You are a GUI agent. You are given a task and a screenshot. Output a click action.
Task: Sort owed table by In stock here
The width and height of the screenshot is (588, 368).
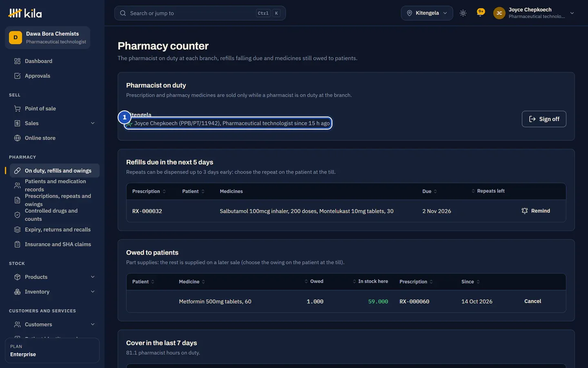click(x=370, y=281)
